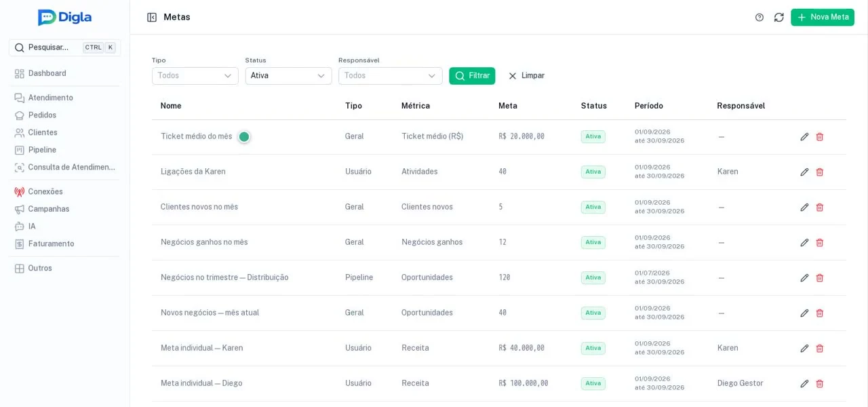Click the 'Negócios no trimestre — Distribuição' name
The height and width of the screenshot is (407, 868).
(x=224, y=278)
